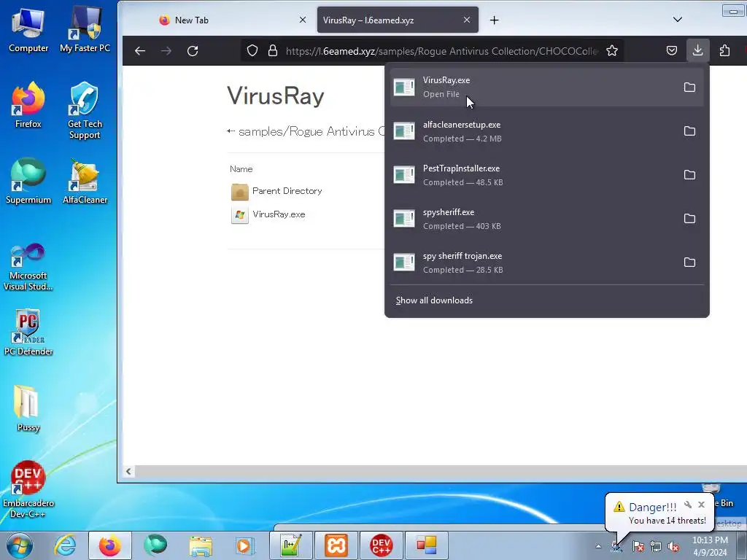Open Windows Explorer from the taskbar

click(x=201, y=545)
